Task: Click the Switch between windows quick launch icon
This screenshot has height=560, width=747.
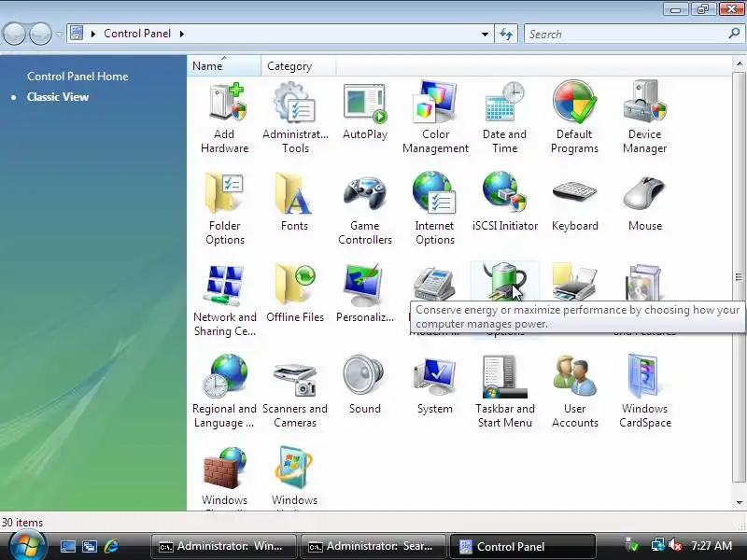Action: (x=90, y=546)
